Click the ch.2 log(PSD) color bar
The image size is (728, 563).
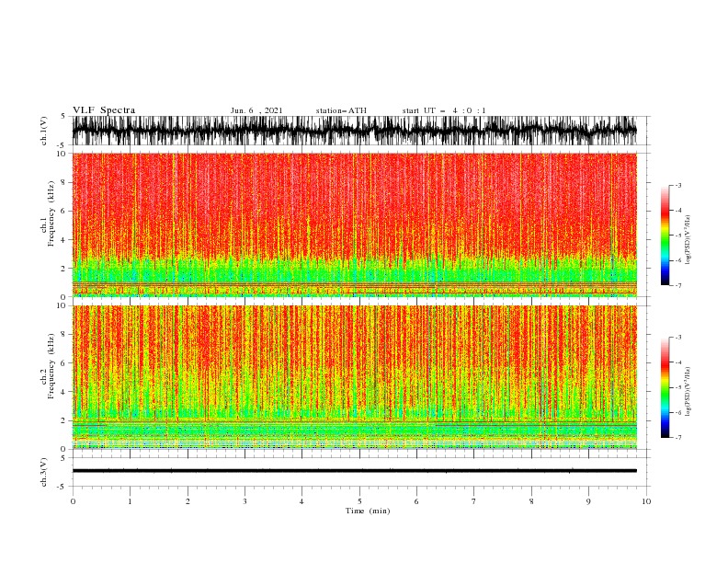[665, 387]
